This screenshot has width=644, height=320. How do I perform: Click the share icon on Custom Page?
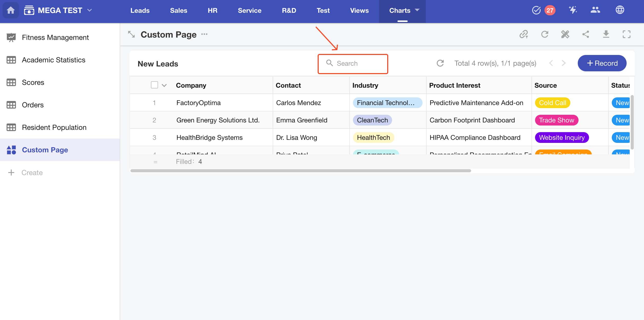(586, 34)
